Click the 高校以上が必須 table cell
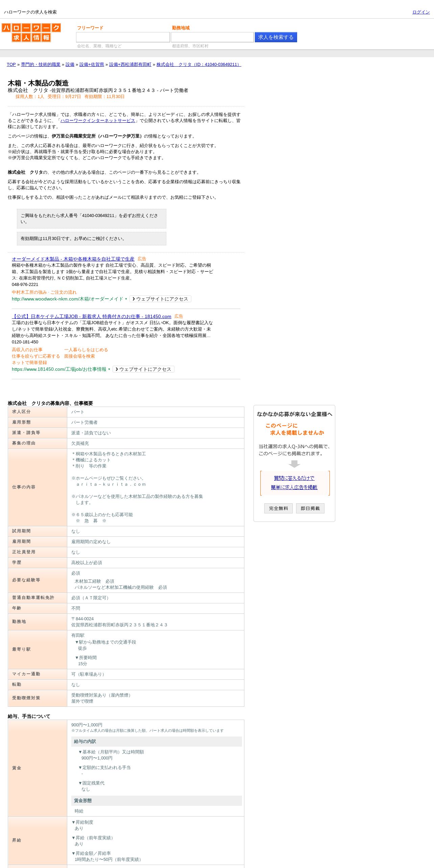 pos(155,563)
